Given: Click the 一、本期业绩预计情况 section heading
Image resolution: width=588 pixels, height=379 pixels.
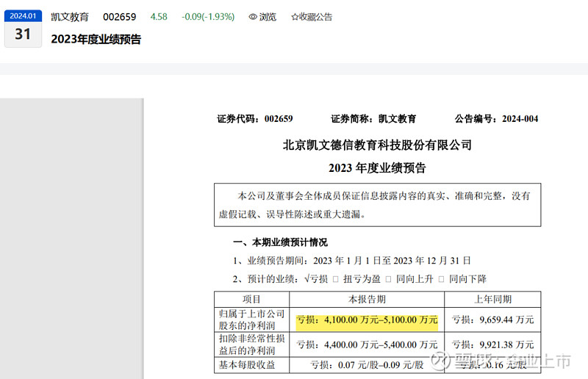Looking at the screenshot, I should 280,242.
